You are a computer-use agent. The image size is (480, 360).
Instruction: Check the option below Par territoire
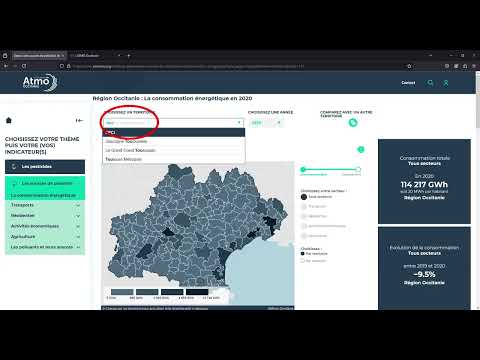pos(303,261)
